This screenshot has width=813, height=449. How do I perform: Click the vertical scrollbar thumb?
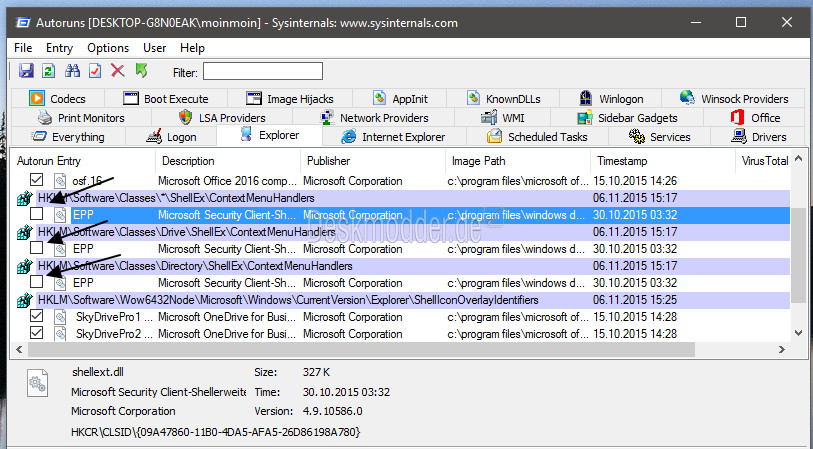[798, 257]
